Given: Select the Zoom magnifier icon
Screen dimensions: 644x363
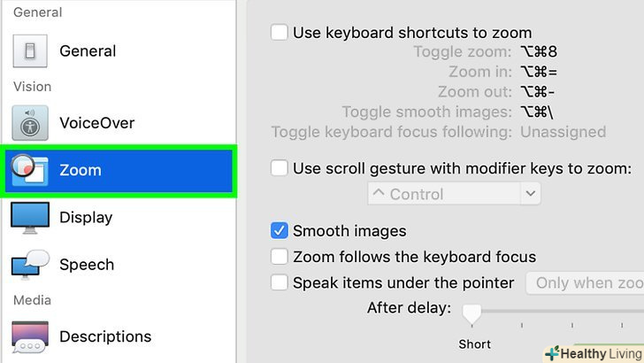Looking at the screenshot, I should pos(29,170).
